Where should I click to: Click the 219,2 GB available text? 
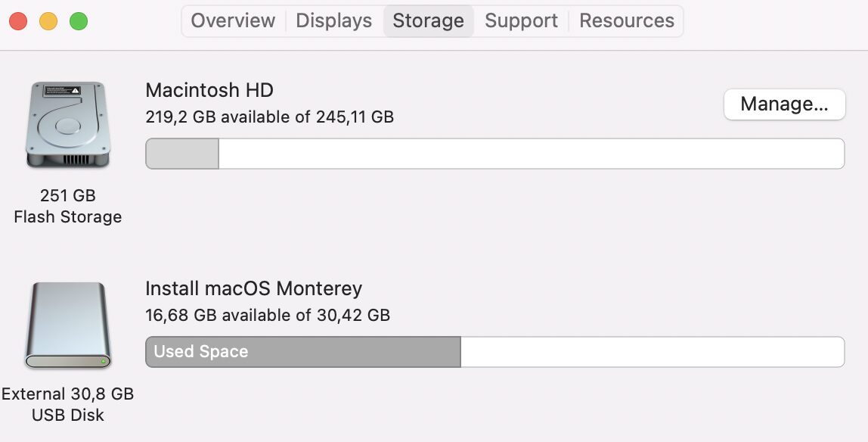tap(269, 117)
